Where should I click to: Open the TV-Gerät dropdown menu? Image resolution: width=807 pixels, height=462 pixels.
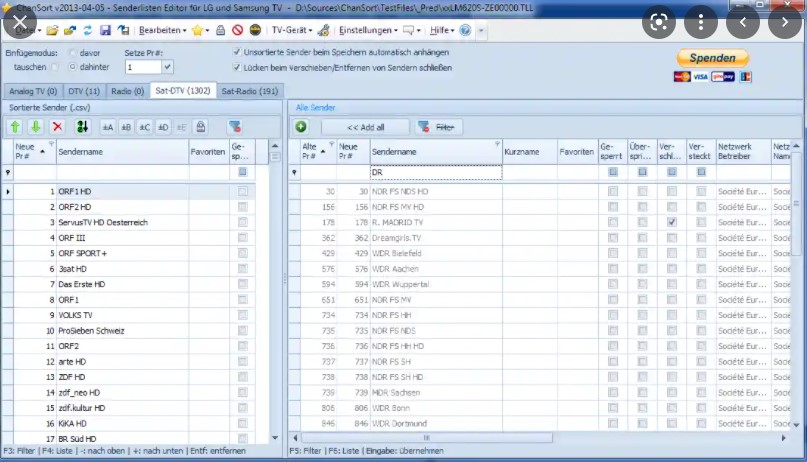292,30
